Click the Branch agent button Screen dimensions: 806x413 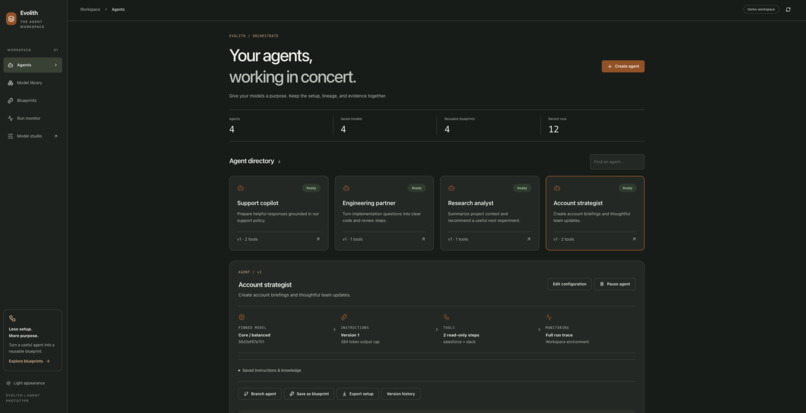(260, 394)
